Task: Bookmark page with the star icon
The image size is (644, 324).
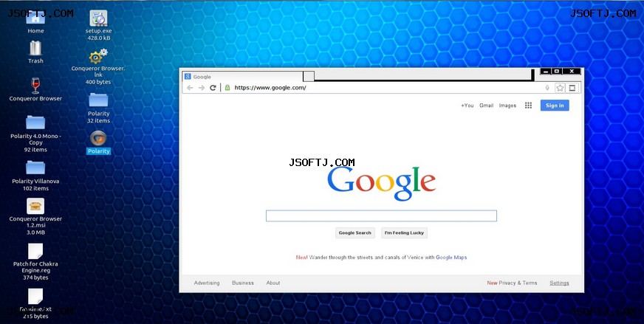Action: (560, 88)
